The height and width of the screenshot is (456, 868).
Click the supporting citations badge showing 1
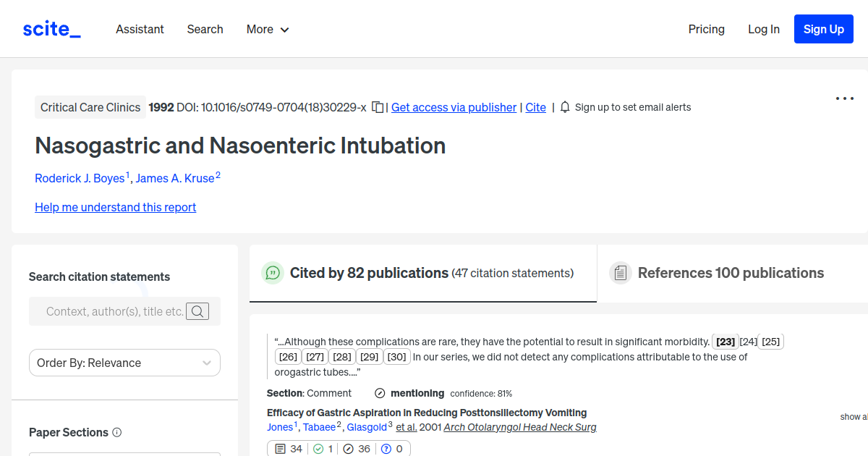[x=321, y=448]
